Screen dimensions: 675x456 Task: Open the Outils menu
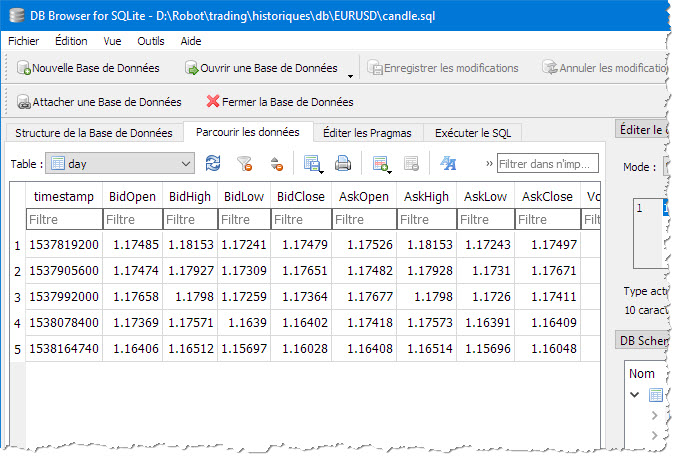[151, 41]
